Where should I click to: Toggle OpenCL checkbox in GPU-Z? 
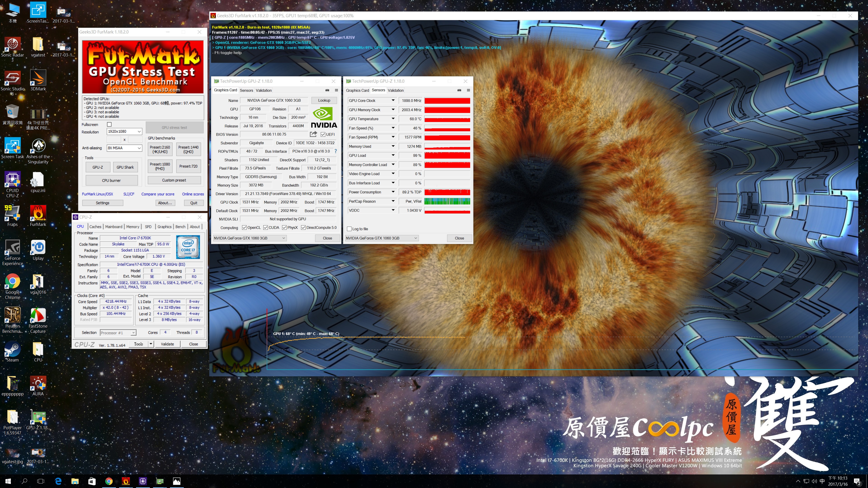244,228
